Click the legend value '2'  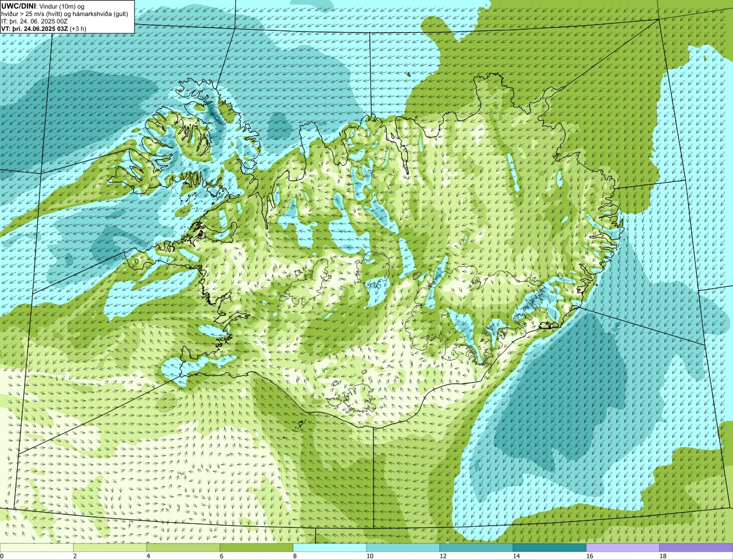click(x=75, y=556)
